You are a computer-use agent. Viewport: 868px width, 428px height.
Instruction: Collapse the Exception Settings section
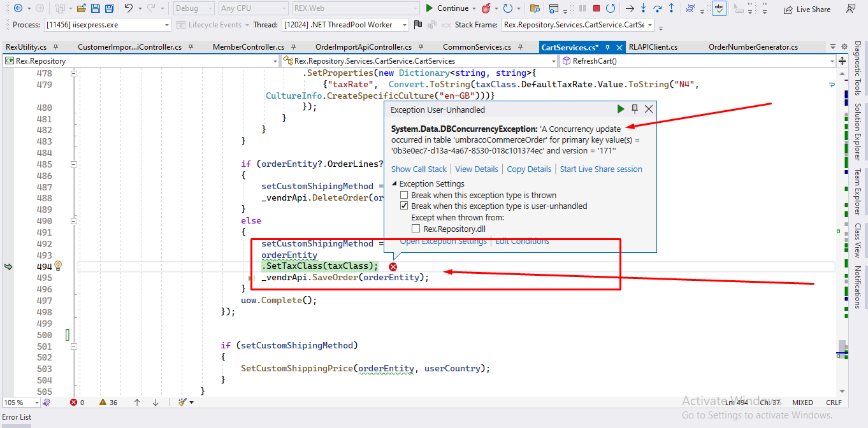pos(394,184)
